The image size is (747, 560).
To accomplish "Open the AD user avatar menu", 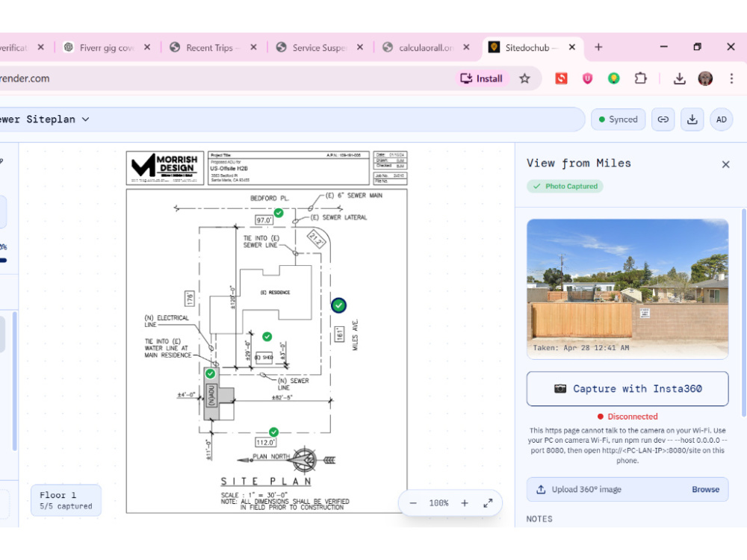I will coord(722,119).
